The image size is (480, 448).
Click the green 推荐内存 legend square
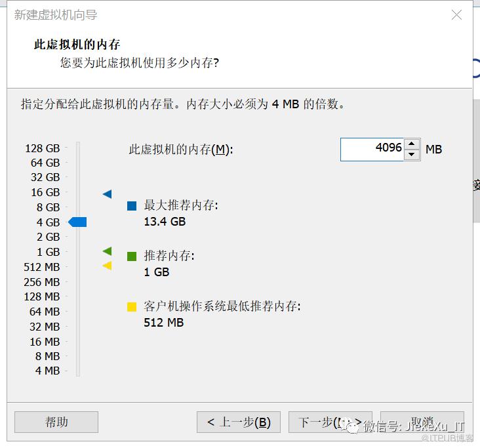tap(132, 256)
